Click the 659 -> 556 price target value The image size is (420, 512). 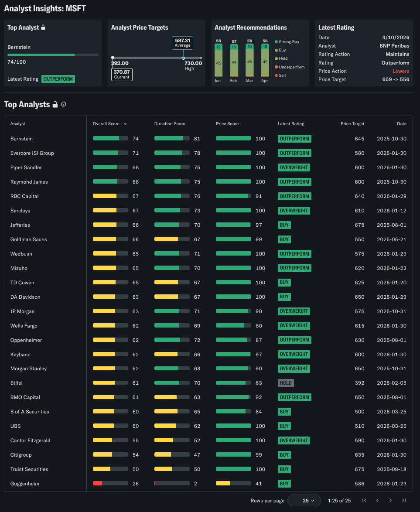(x=396, y=79)
